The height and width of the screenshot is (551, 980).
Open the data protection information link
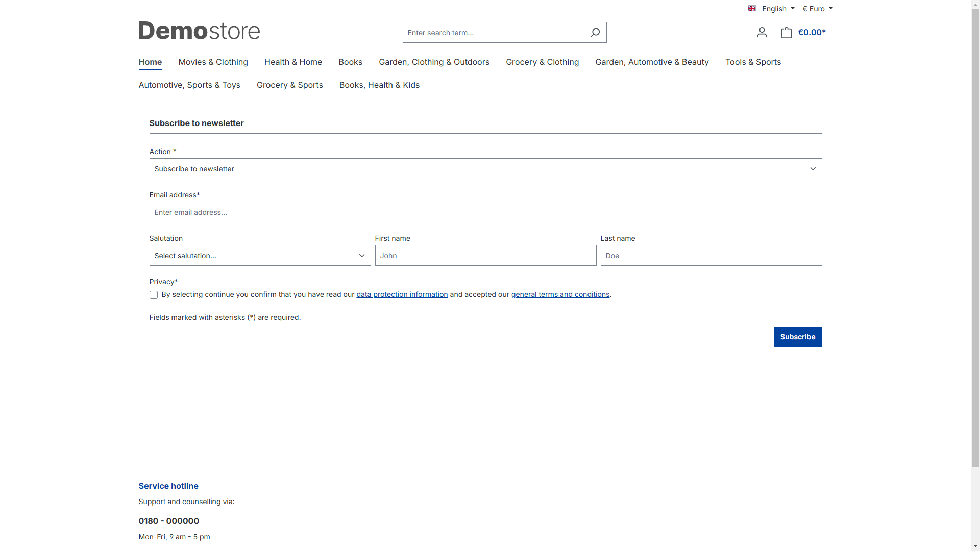[402, 295]
